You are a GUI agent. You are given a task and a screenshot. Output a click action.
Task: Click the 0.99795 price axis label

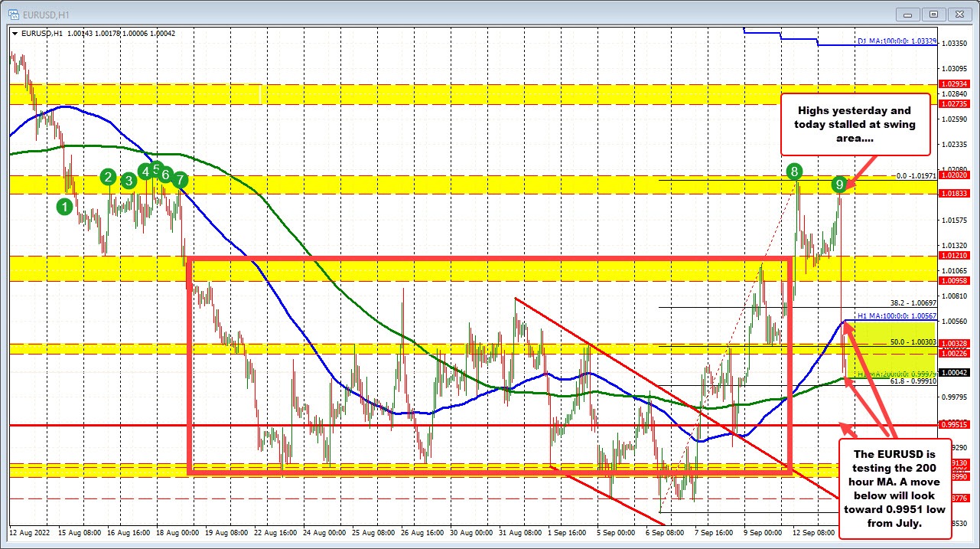953,397
